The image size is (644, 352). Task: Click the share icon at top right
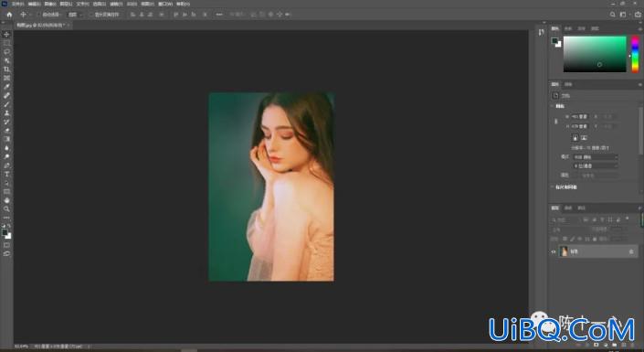click(638, 15)
